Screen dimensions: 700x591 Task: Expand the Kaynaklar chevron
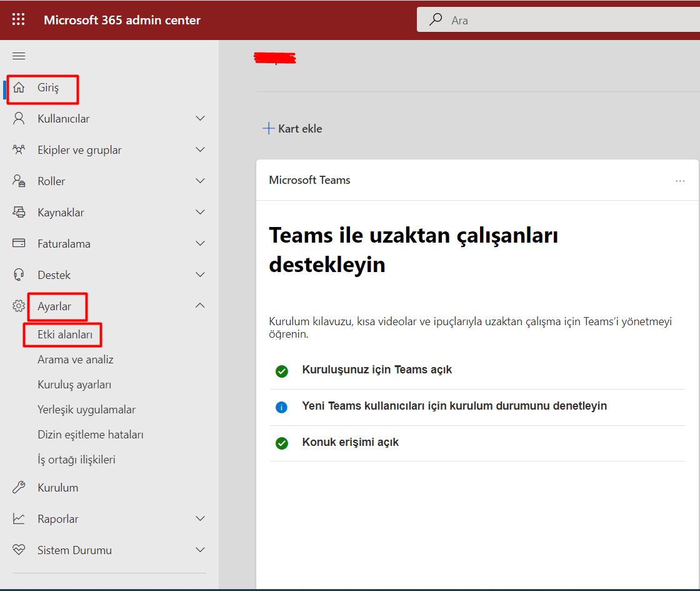click(x=201, y=212)
